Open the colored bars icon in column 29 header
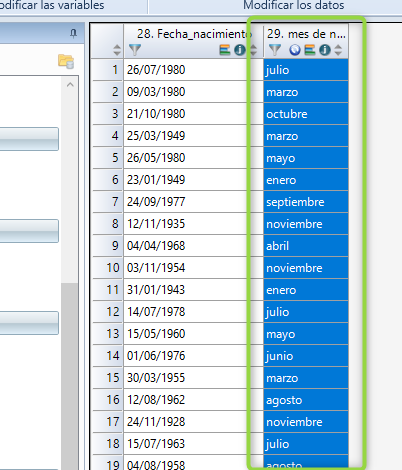Image resolution: width=402 pixels, height=470 pixels. pyautogui.click(x=310, y=50)
